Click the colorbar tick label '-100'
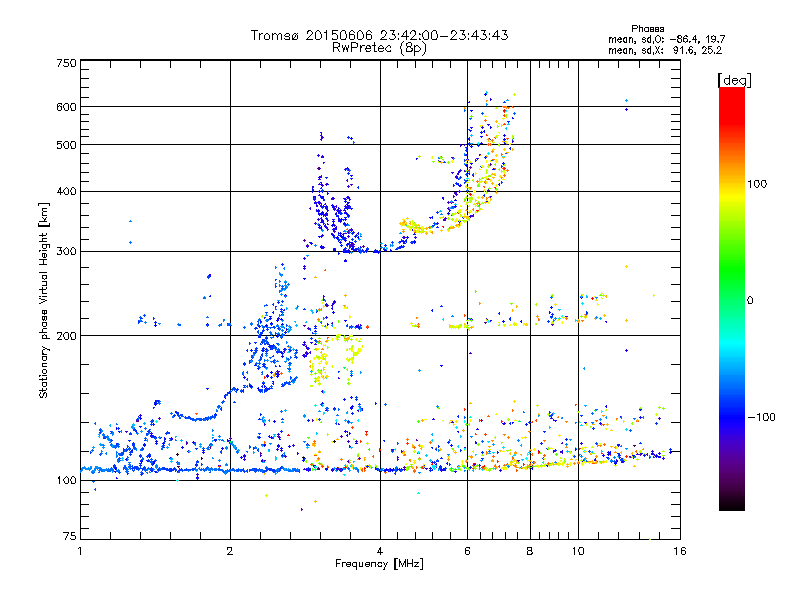Image resolution: width=800 pixels, height=600 pixels. pos(761,417)
